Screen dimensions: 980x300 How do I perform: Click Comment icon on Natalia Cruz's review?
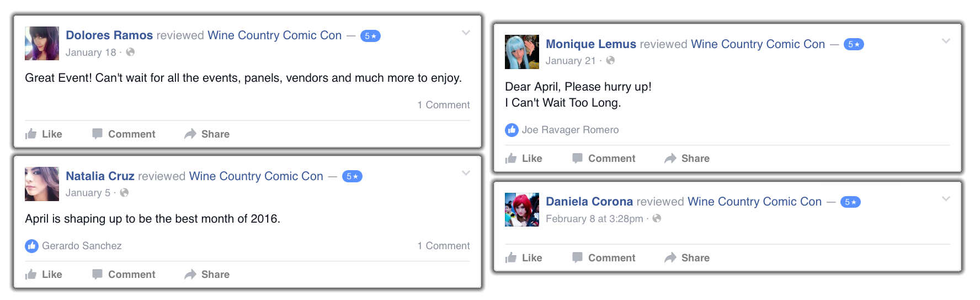click(97, 274)
